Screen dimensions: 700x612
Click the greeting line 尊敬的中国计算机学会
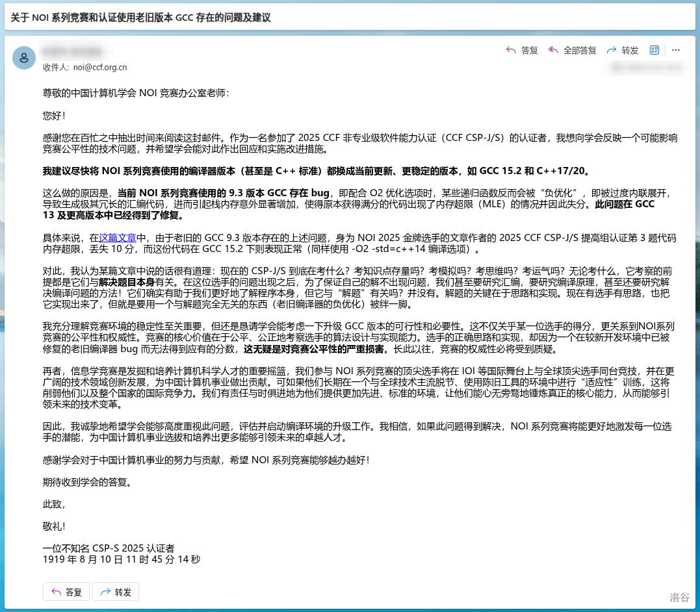pyautogui.click(x=136, y=93)
